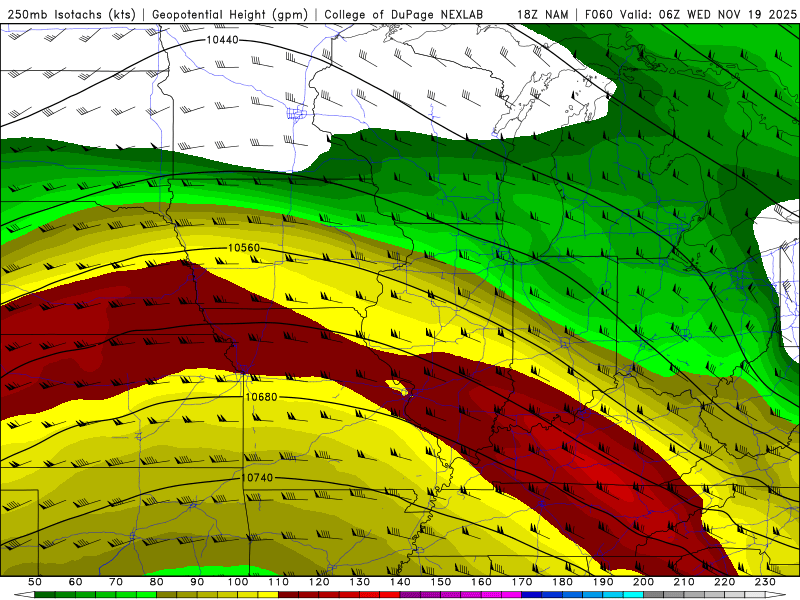This screenshot has width=800, height=600.
Task: Click the 220 value on the color scale
Action: pos(724,582)
